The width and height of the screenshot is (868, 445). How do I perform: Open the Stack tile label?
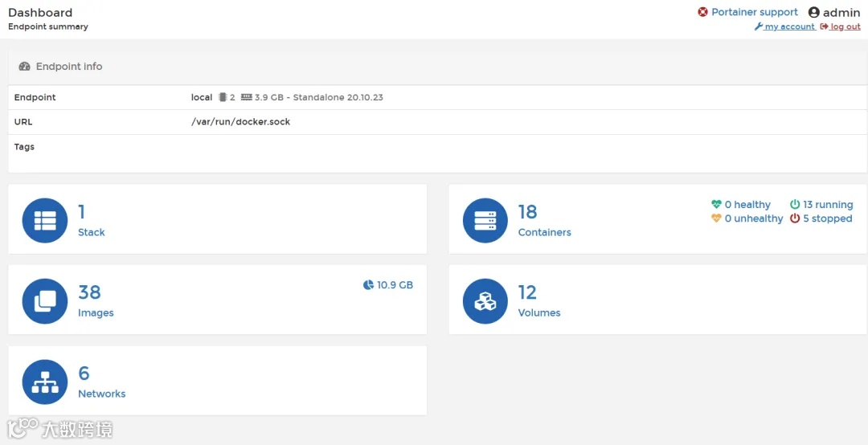click(92, 232)
